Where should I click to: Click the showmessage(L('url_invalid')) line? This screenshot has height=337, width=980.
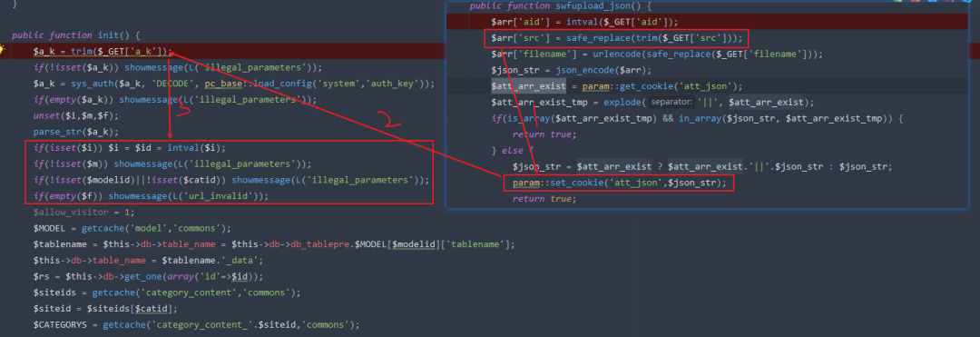coord(188,196)
